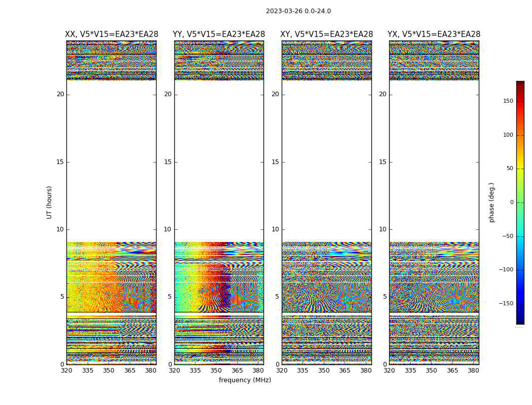Click the 'frequency (MHz)' axis label
532x405 pixels.
245,380
